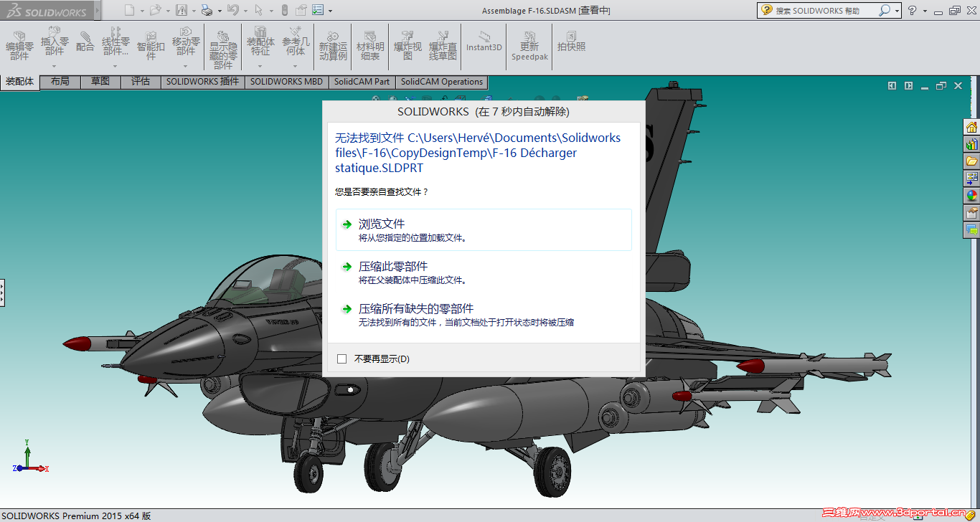Expand the left panel flyout handle
Screen dimensions: 980x522
pyautogui.click(x=2, y=293)
